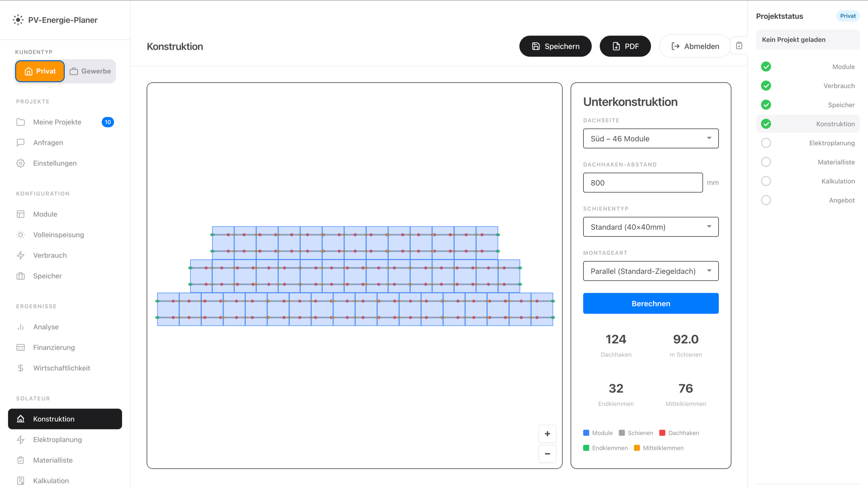Click the red Dachhaken legend swatch

click(662, 433)
